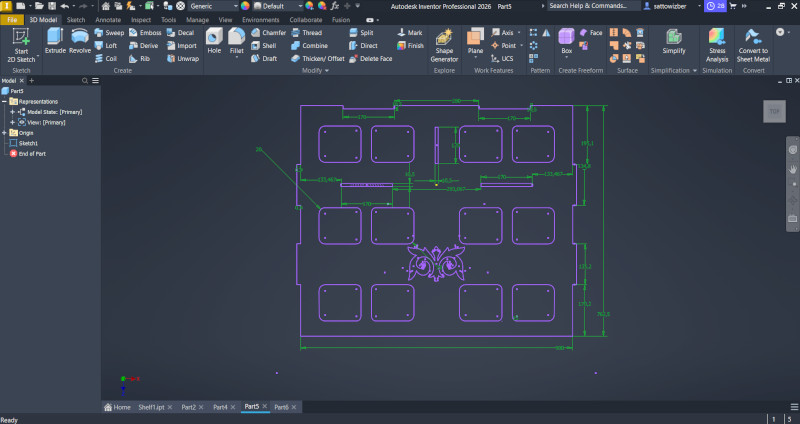Open the Generic material dropdown
This screenshot has height=424, width=800.
click(x=212, y=6)
